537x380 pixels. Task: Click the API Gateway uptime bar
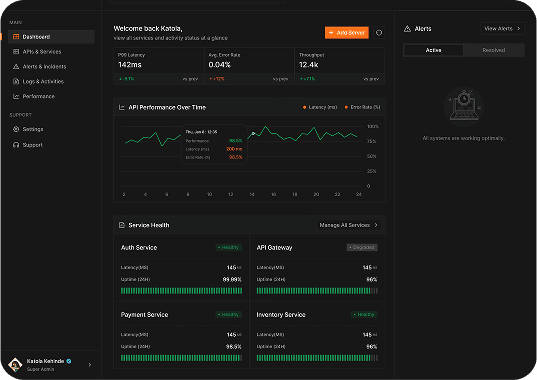[x=317, y=291]
